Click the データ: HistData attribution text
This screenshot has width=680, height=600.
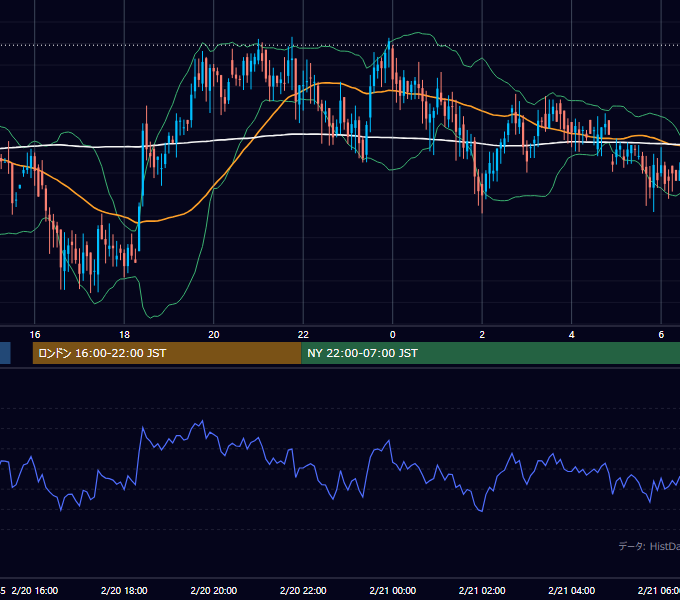pos(649,546)
